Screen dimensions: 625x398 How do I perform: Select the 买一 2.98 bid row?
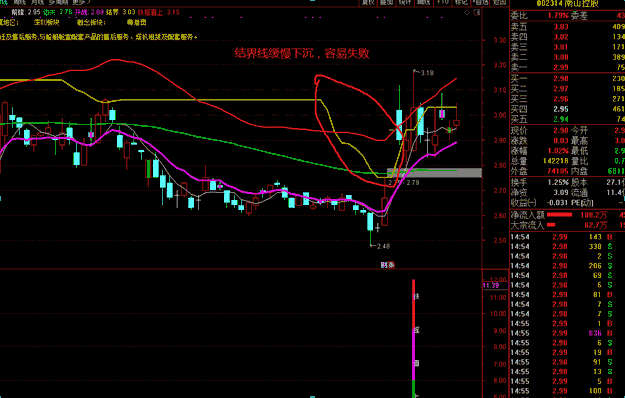[568, 78]
